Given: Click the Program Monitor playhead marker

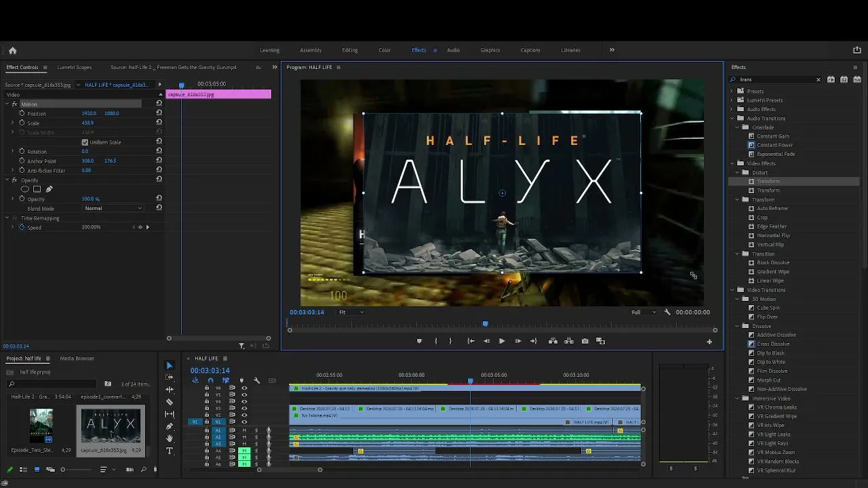Looking at the screenshot, I should pos(485,325).
